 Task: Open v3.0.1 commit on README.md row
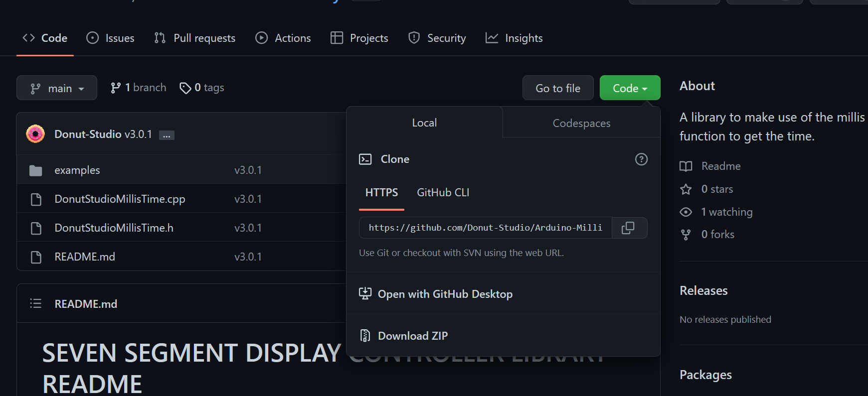click(x=248, y=257)
